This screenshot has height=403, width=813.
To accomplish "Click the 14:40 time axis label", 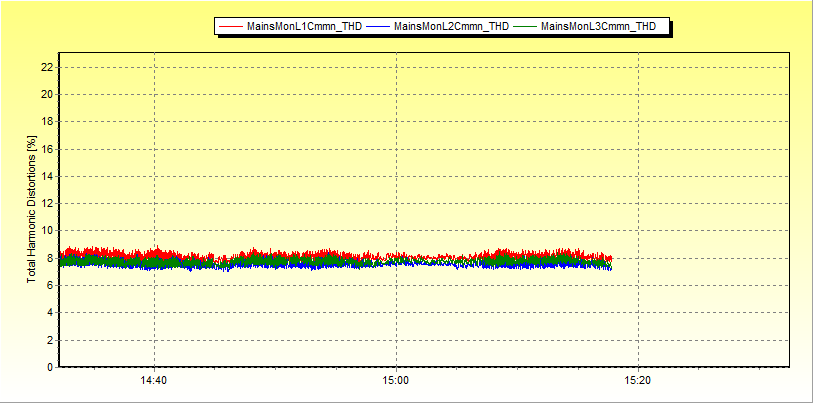I will click(154, 381).
